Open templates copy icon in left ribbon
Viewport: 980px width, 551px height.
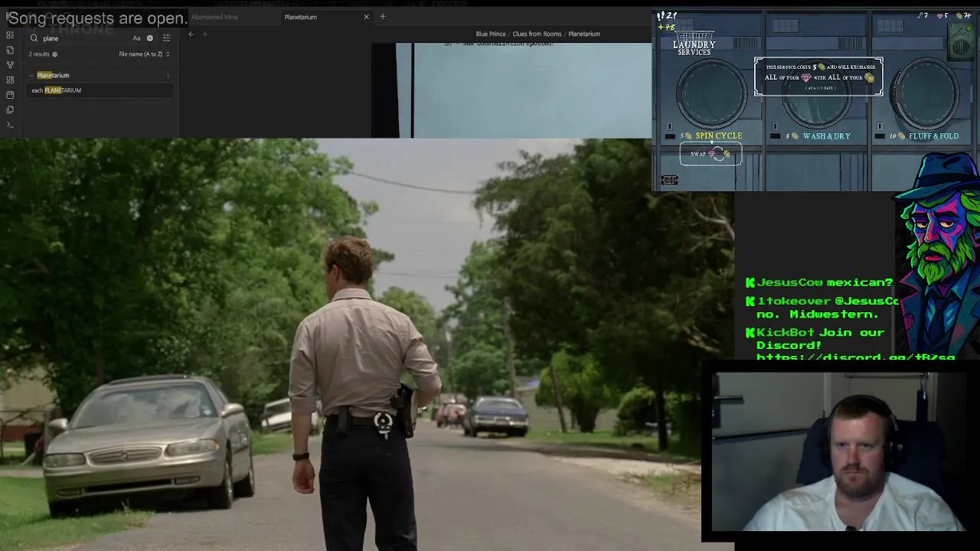pos(10,109)
